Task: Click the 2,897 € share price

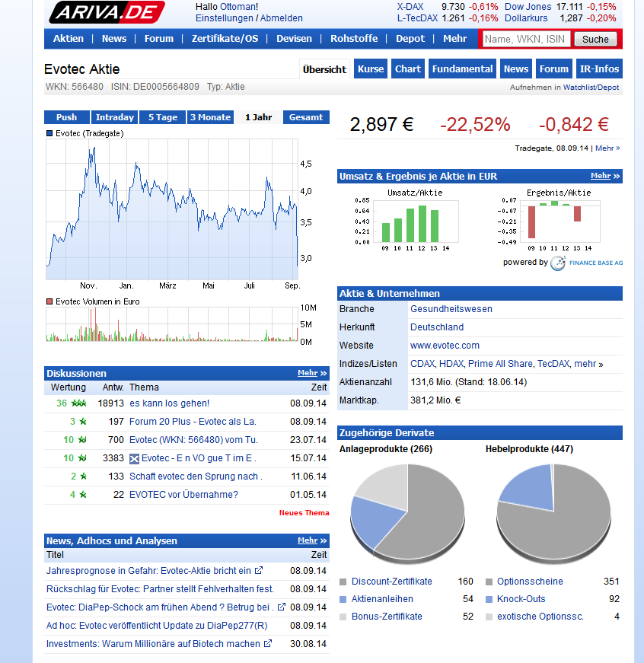Action: pyautogui.click(x=381, y=124)
